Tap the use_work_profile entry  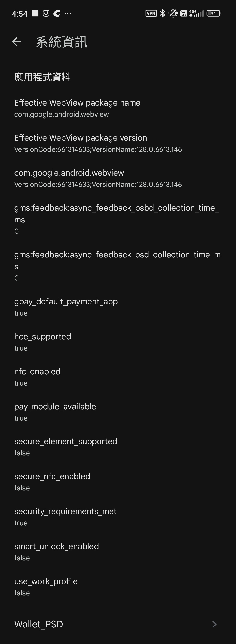pos(118,587)
